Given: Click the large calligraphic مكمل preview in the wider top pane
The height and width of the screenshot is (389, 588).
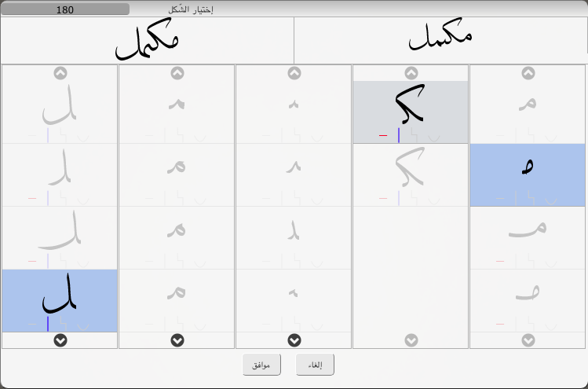Looking at the screenshot, I should click(147, 40).
